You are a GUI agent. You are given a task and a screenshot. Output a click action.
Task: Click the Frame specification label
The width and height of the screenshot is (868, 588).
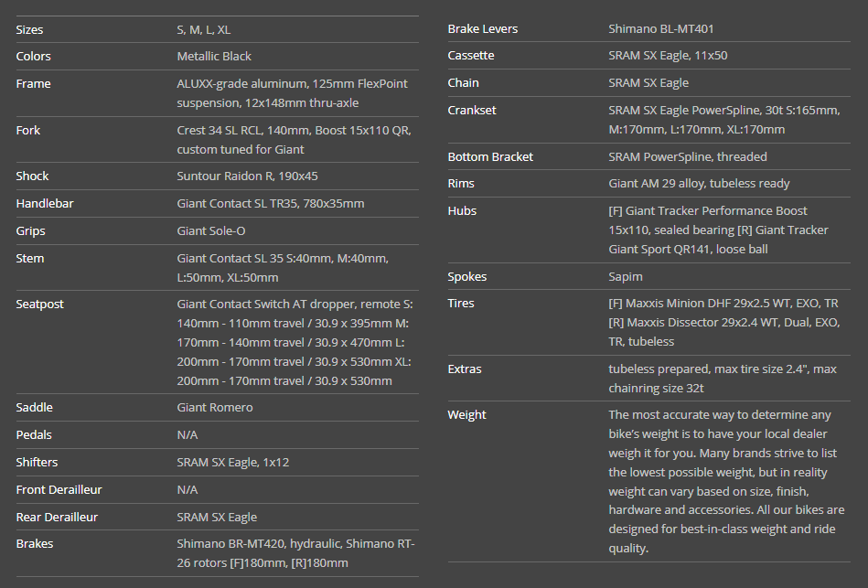[x=33, y=84]
